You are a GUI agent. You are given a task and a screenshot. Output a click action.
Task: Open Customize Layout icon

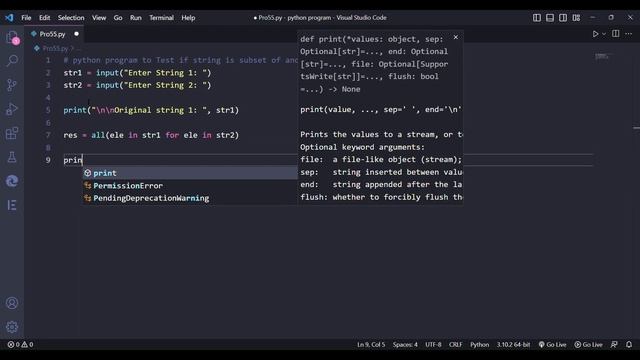pos(576,18)
